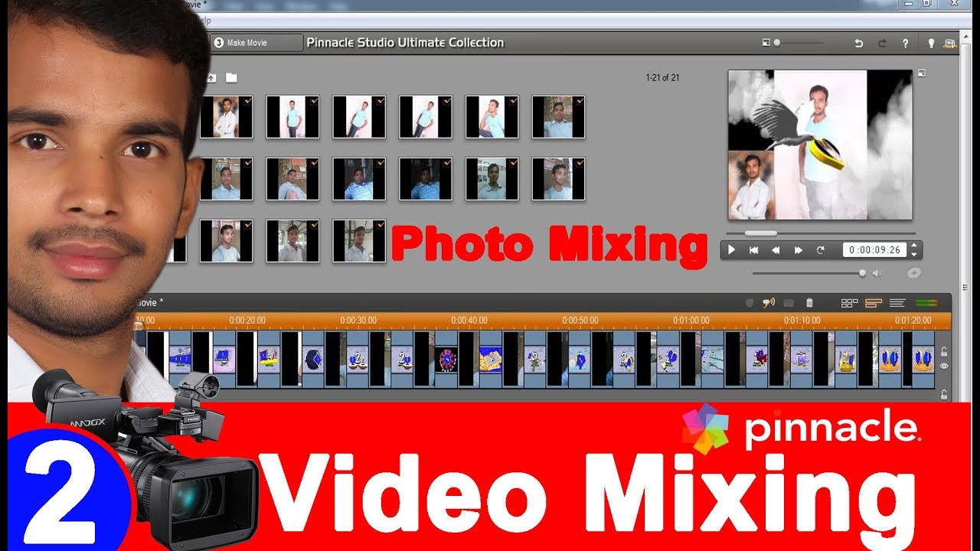
Task: Click the Redo arrow in the top toolbar
Action: pyautogui.click(x=882, y=44)
